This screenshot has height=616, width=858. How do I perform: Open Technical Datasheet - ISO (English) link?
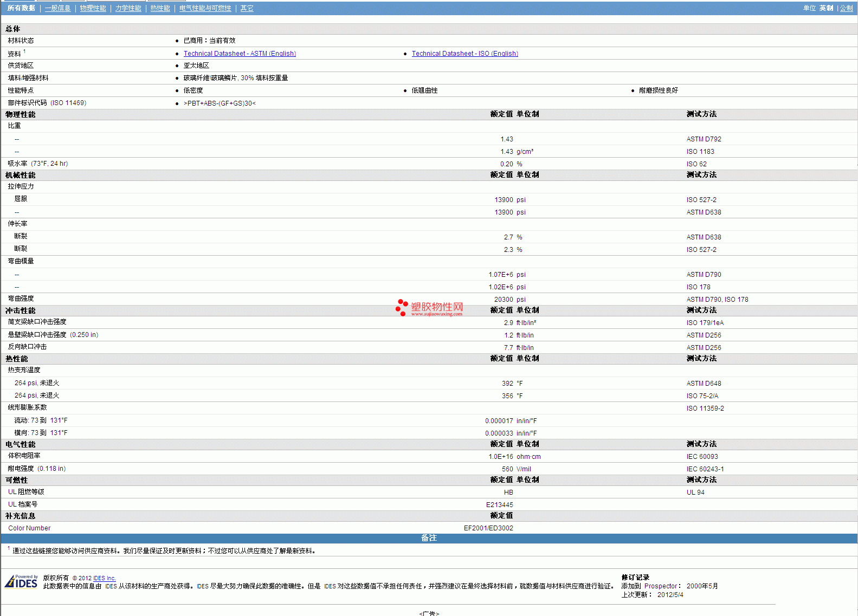click(465, 54)
